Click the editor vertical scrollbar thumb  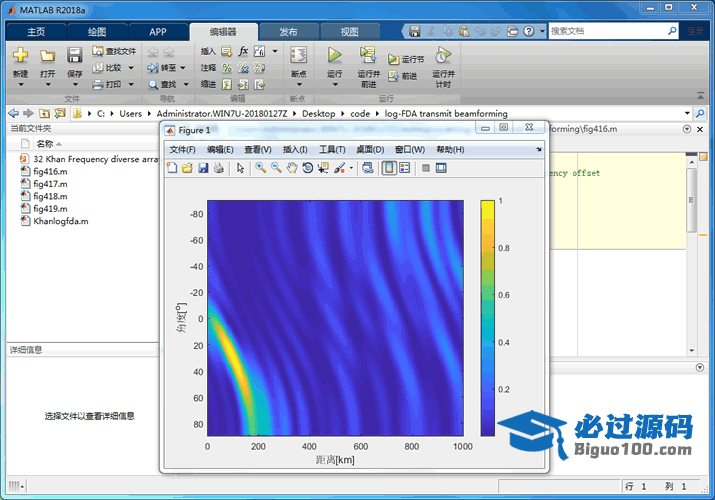point(691,200)
